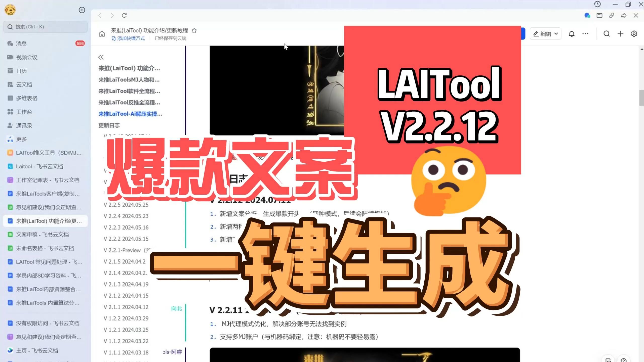Select V 2.2.2 2024.05.15 outline entry
Image resolution: width=644 pixels, height=362 pixels.
pos(126,239)
